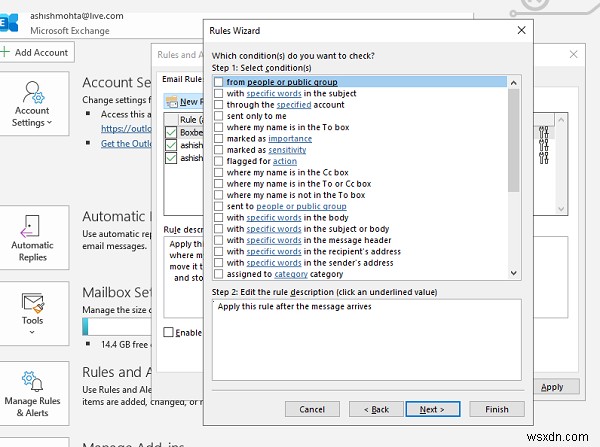Expand the Account Settings dropdown arrow

pyautogui.click(x=49, y=123)
